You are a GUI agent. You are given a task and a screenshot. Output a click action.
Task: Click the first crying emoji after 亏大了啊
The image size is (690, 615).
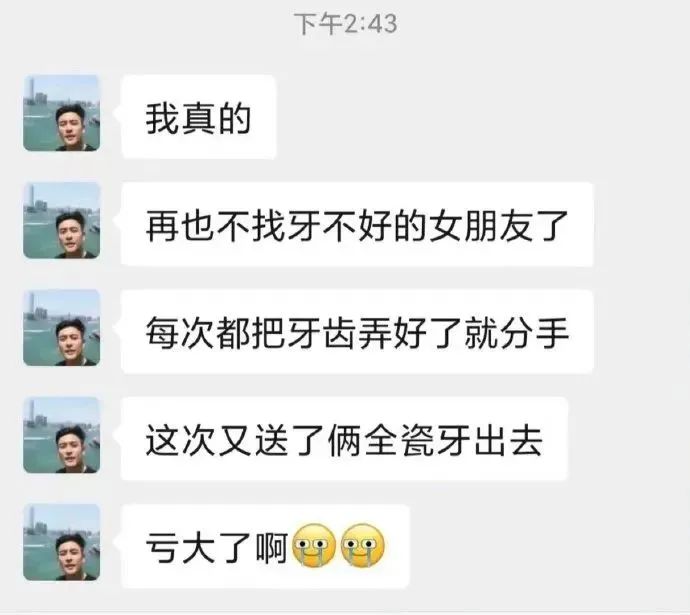point(314,545)
